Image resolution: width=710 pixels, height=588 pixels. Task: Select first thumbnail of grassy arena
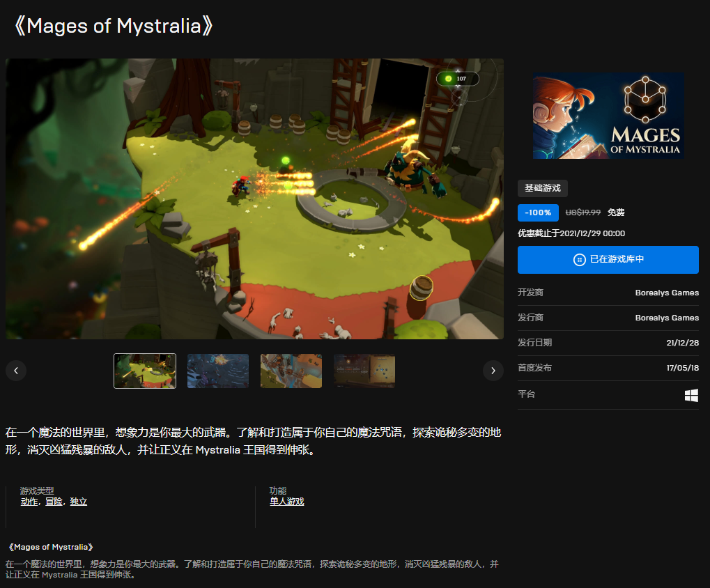click(145, 371)
